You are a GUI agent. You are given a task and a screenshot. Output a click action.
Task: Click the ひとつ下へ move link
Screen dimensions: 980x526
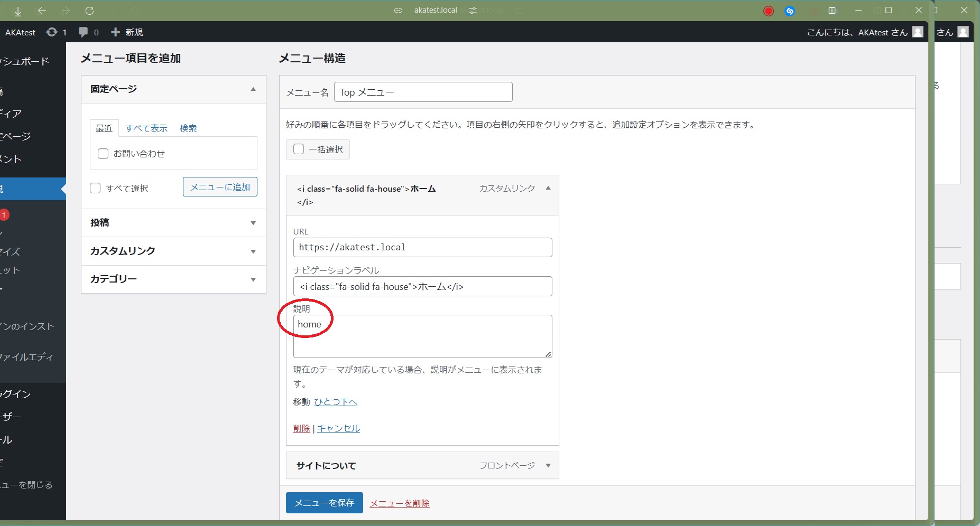tap(336, 402)
